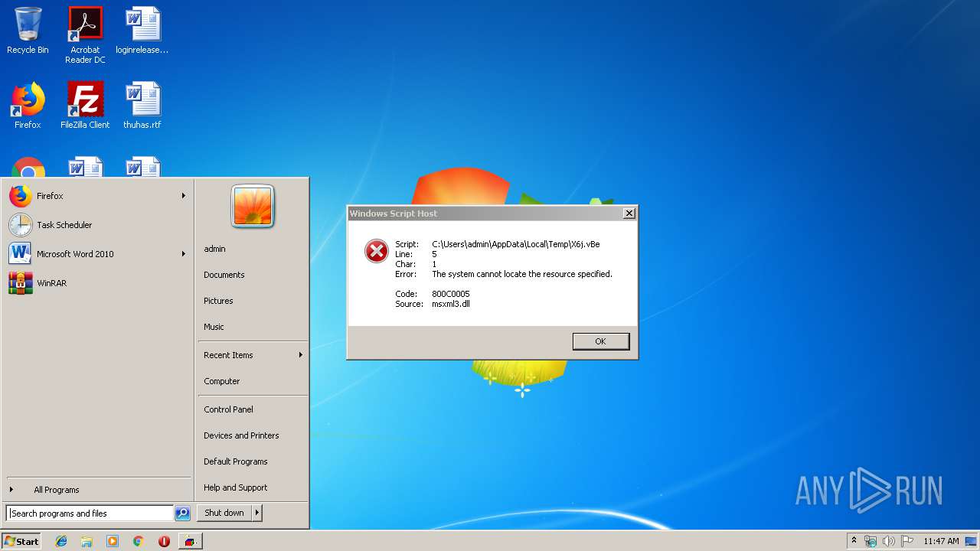Click the network tray icon
The height and width of the screenshot is (551, 980).
[871, 541]
